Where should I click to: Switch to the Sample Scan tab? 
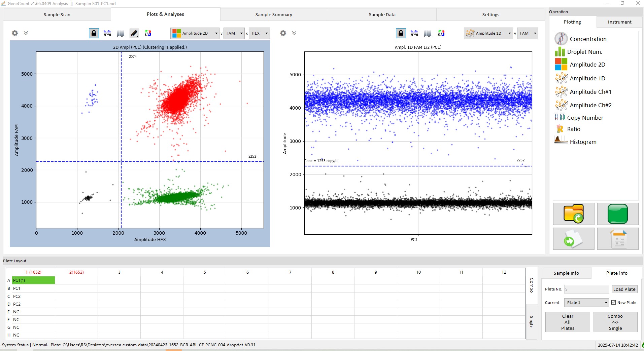[x=57, y=14]
